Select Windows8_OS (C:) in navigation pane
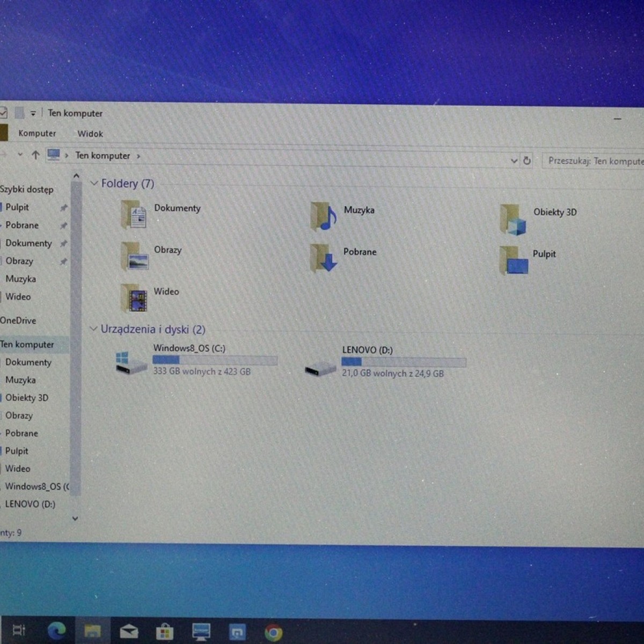644x644 pixels. pos(36,487)
